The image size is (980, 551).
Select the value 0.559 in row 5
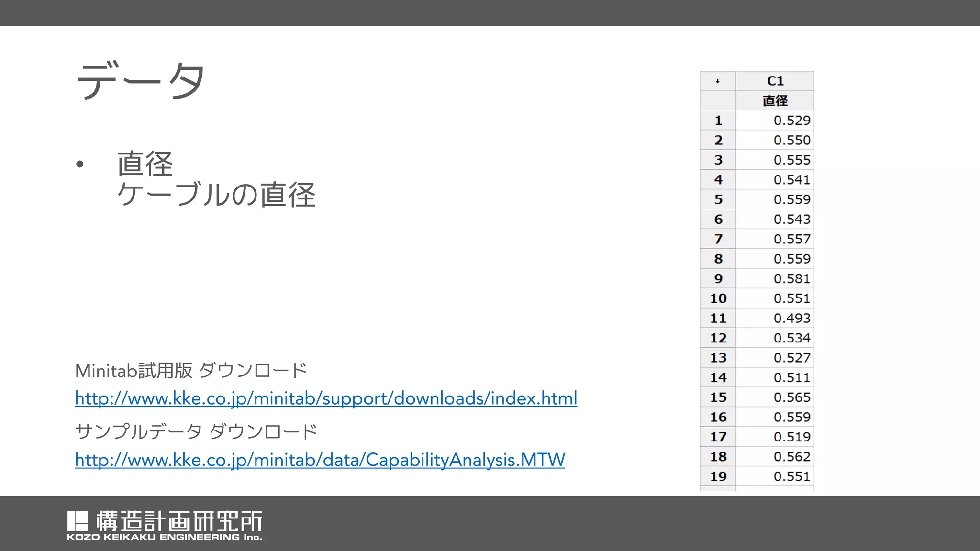tap(775, 199)
